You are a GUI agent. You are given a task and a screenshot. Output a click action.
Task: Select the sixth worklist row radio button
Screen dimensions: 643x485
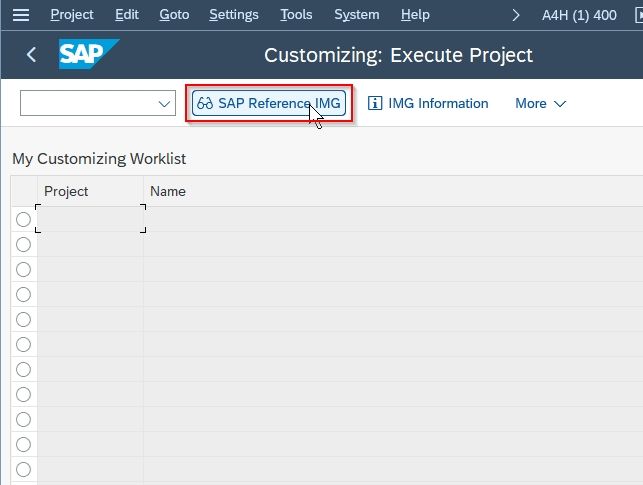(x=23, y=344)
